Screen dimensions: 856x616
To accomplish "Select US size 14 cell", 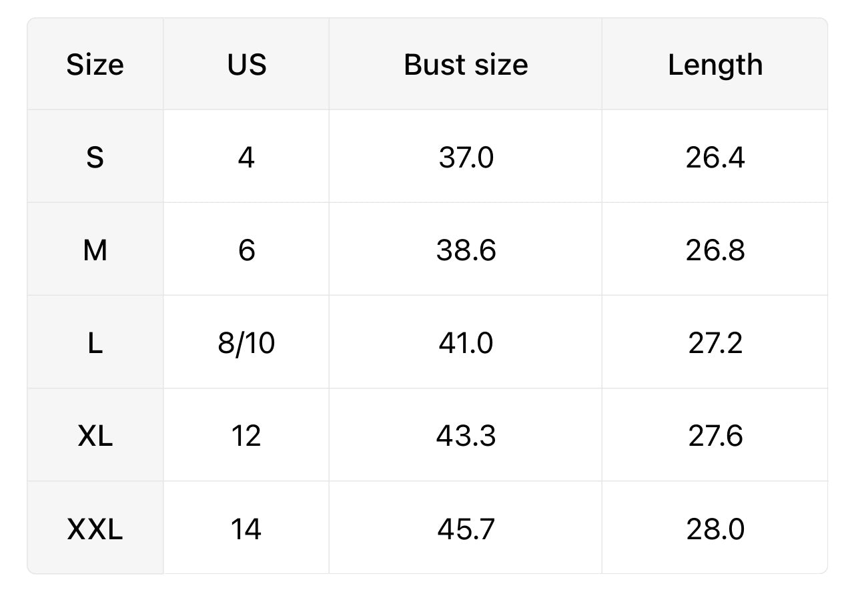I will click(x=246, y=529).
